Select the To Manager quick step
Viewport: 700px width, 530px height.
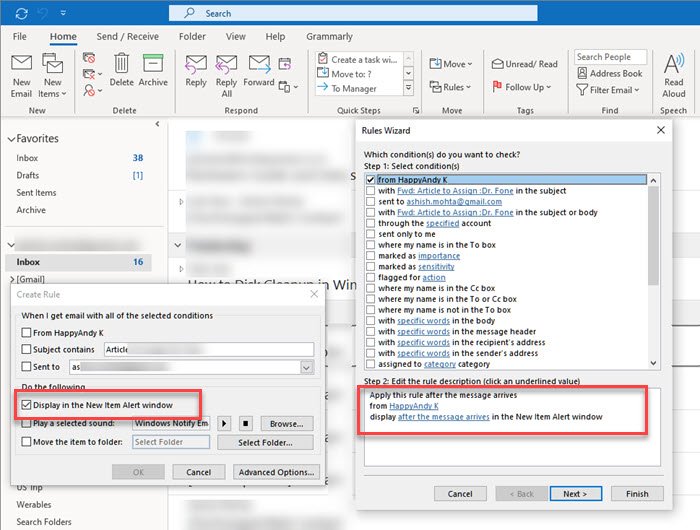359,88
